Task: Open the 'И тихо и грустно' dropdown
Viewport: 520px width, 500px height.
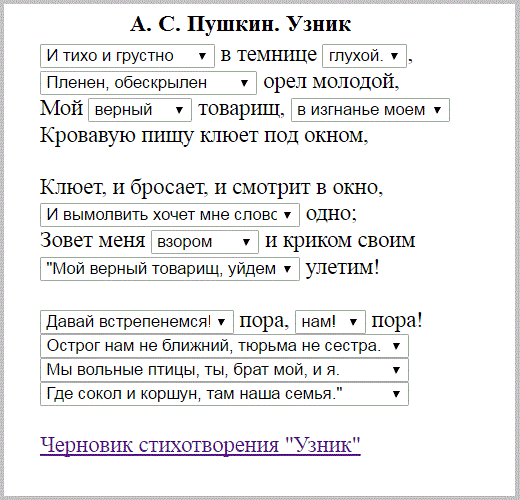Action: pos(127,56)
